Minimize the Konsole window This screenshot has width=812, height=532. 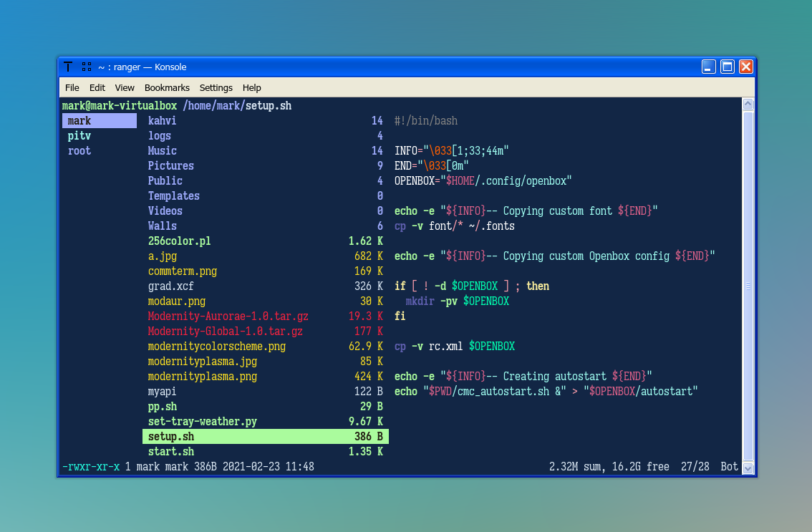pos(708,67)
